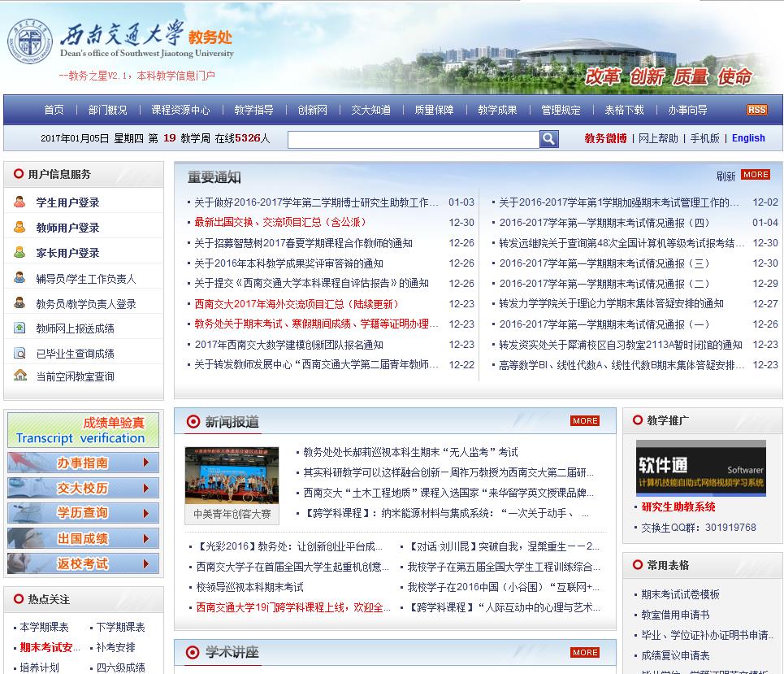Switch to 手机版 mobile site

704,138
